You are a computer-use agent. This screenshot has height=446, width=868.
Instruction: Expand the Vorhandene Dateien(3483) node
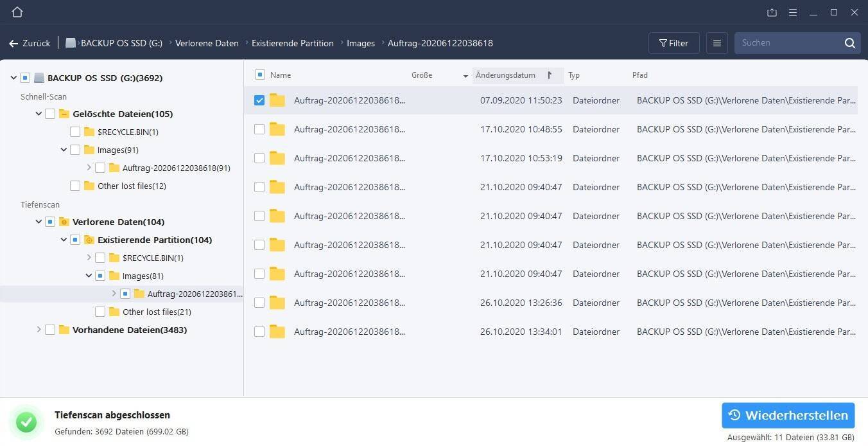tap(39, 330)
